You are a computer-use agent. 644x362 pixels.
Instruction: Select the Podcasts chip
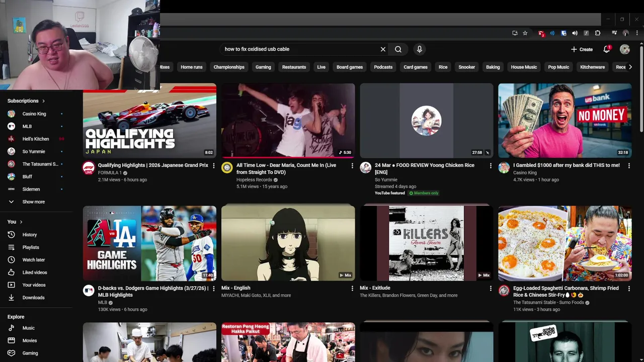pyautogui.click(x=383, y=67)
